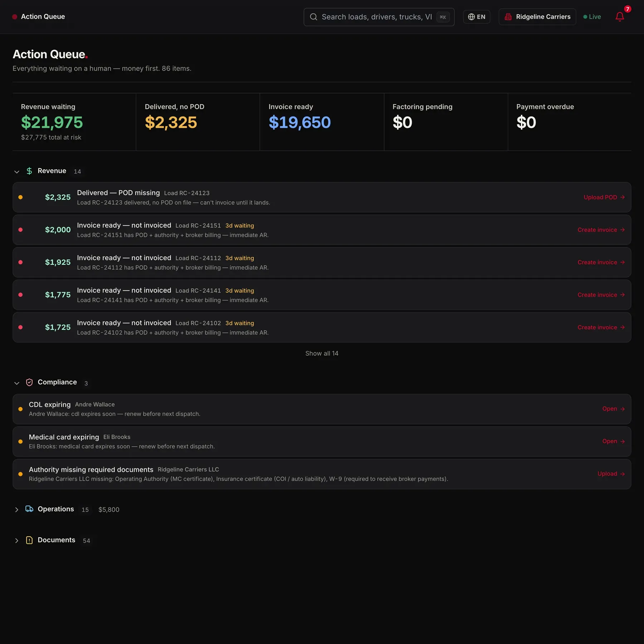Click the globe language icon
This screenshot has width=644, height=644.
click(x=471, y=17)
